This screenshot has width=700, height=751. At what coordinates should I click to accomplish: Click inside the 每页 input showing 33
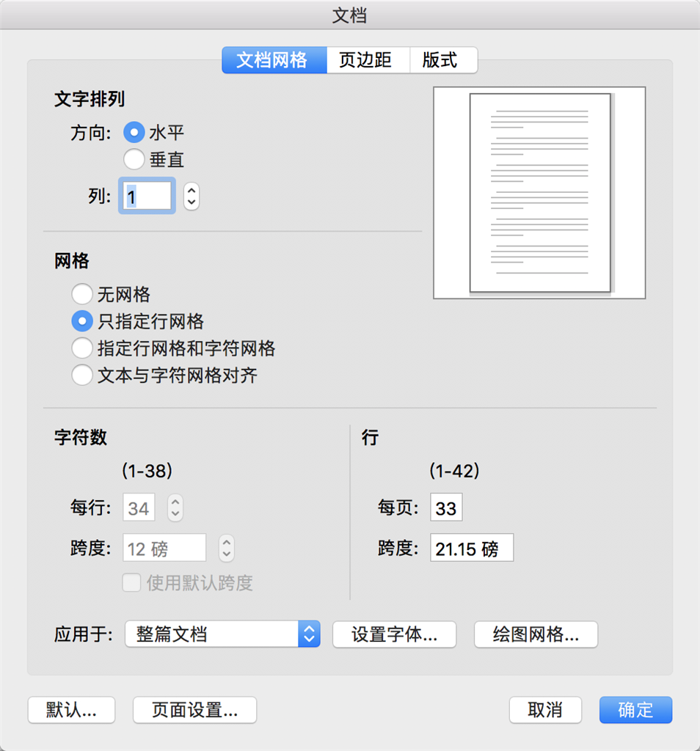point(445,507)
